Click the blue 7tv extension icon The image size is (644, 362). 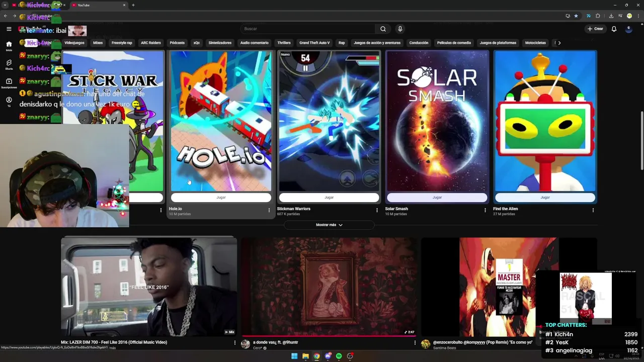click(x=588, y=16)
